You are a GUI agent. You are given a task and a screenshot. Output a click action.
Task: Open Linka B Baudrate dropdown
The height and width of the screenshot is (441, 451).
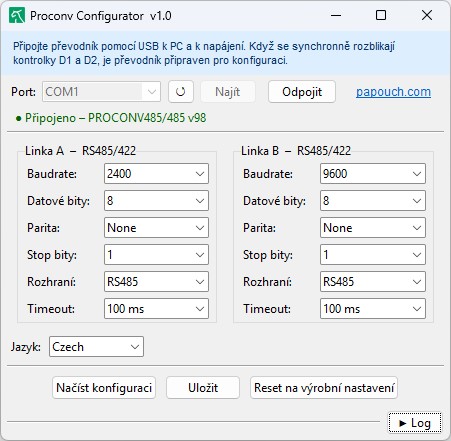[373, 174]
